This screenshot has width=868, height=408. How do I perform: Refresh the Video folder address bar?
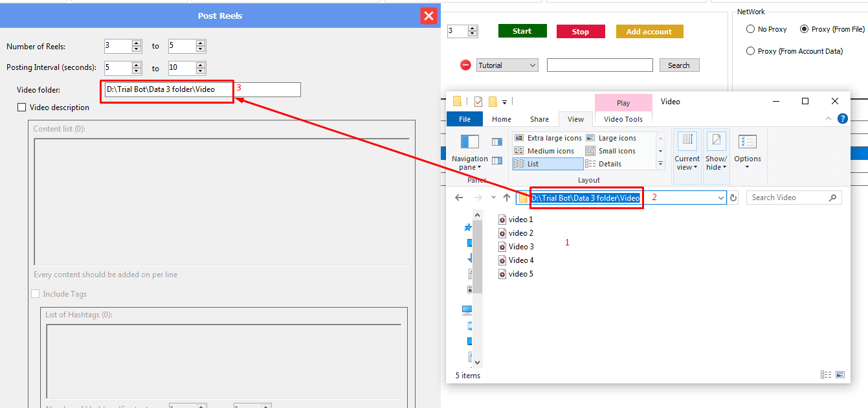coord(733,198)
